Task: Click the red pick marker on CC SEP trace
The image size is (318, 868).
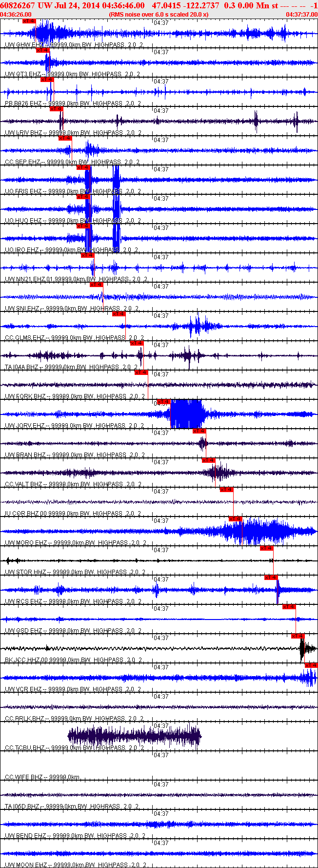Action: 65,138
